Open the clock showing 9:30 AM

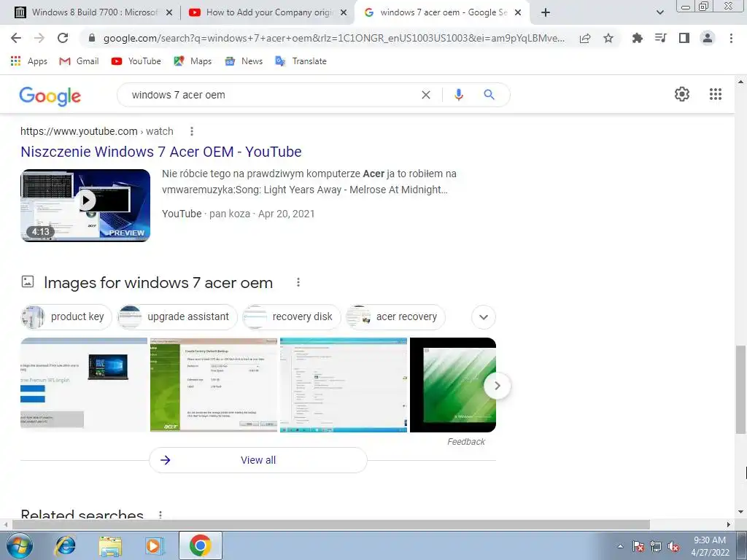click(x=710, y=546)
